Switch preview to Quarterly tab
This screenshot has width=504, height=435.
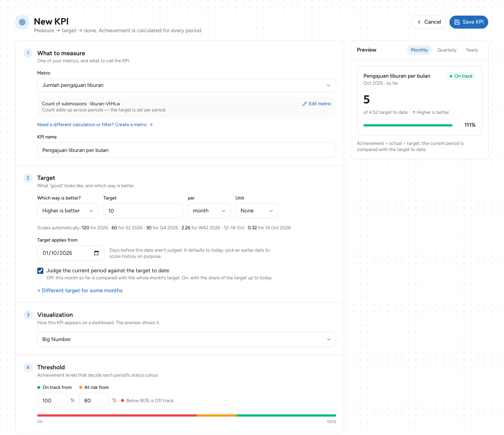point(447,50)
